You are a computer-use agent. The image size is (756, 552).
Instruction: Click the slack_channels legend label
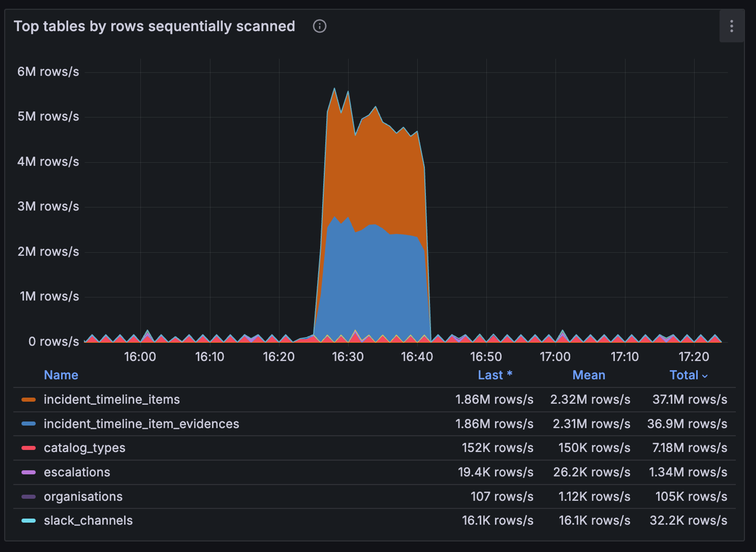[x=88, y=520]
